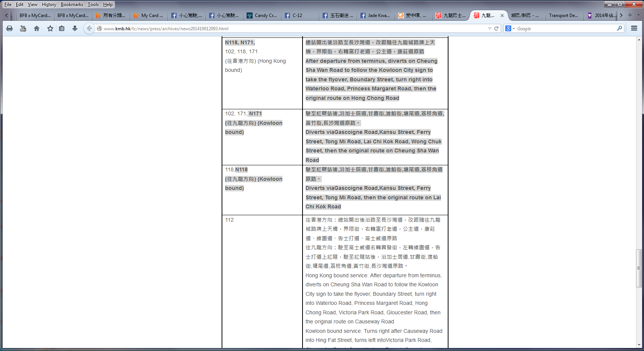Open the Help menu
The image size is (644, 351).
coord(108,5)
